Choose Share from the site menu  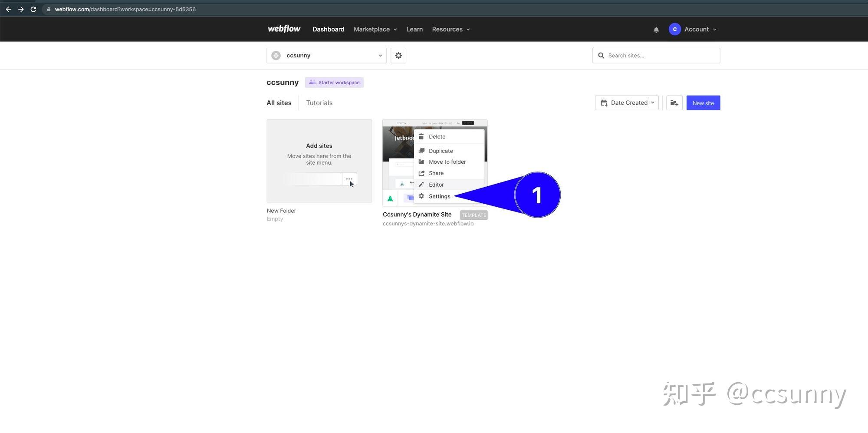(x=449, y=173)
